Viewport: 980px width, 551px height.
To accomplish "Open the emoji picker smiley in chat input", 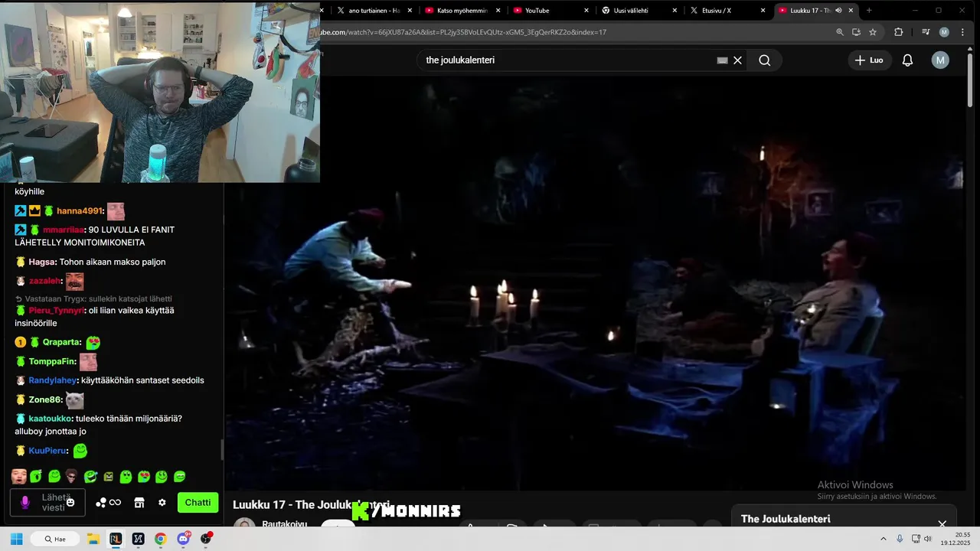I will tap(70, 503).
